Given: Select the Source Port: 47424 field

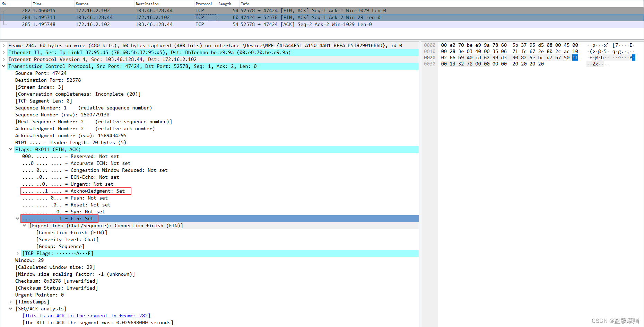Looking at the screenshot, I should pos(41,73).
